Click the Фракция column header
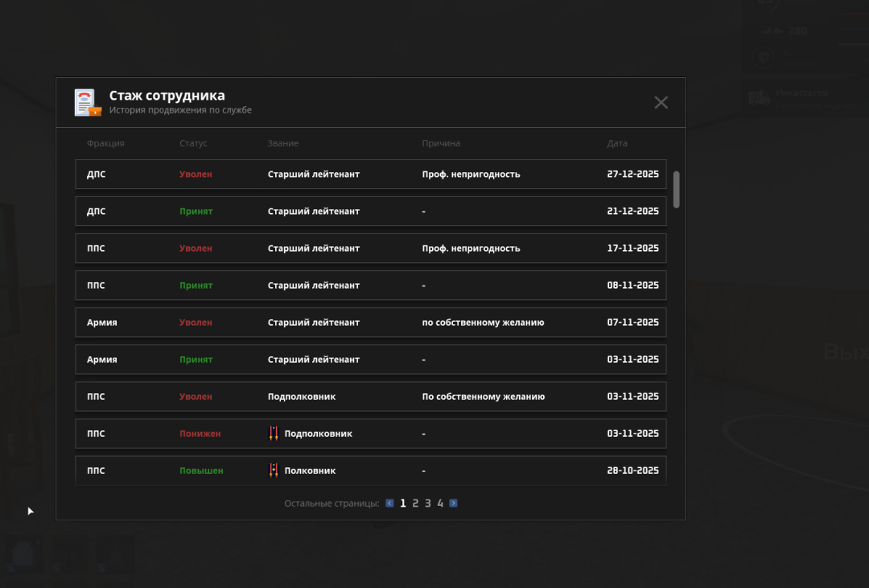 105,143
